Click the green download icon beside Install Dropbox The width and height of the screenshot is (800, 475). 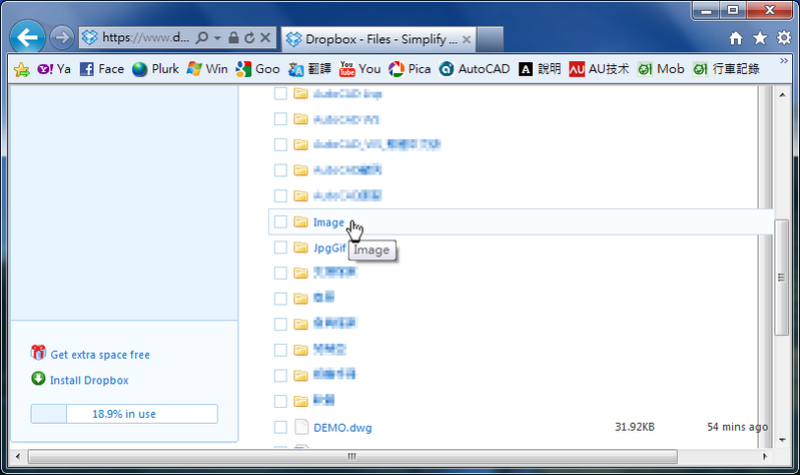coord(38,379)
